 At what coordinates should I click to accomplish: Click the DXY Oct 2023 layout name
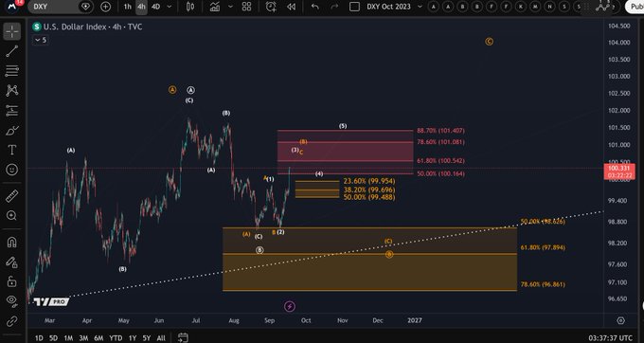click(x=388, y=7)
